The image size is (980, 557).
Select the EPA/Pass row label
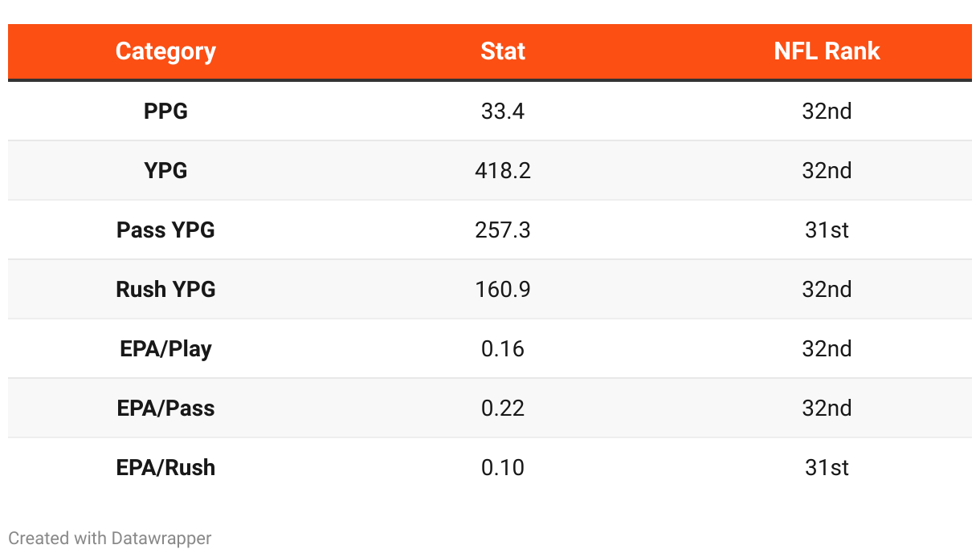pos(165,408)
